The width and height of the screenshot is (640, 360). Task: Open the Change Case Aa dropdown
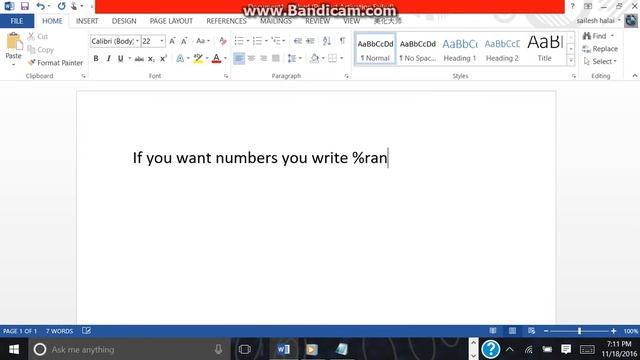point(202,41)
